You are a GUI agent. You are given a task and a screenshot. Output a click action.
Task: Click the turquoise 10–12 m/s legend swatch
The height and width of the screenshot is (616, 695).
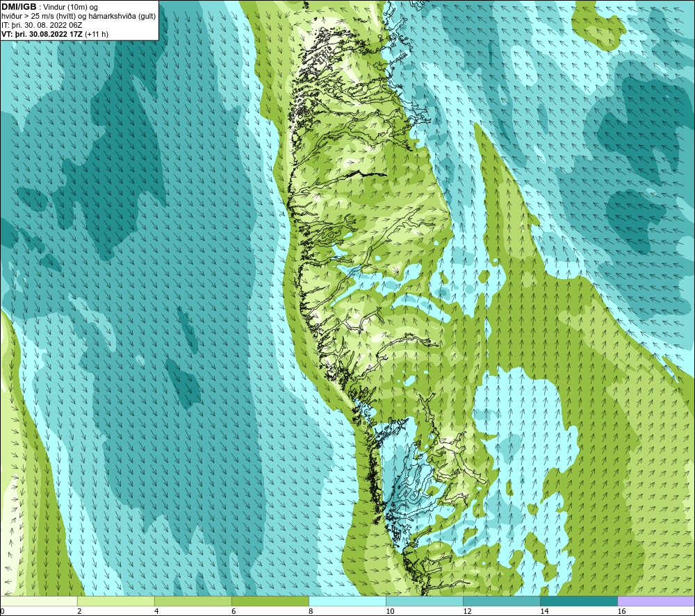(424, 601)
